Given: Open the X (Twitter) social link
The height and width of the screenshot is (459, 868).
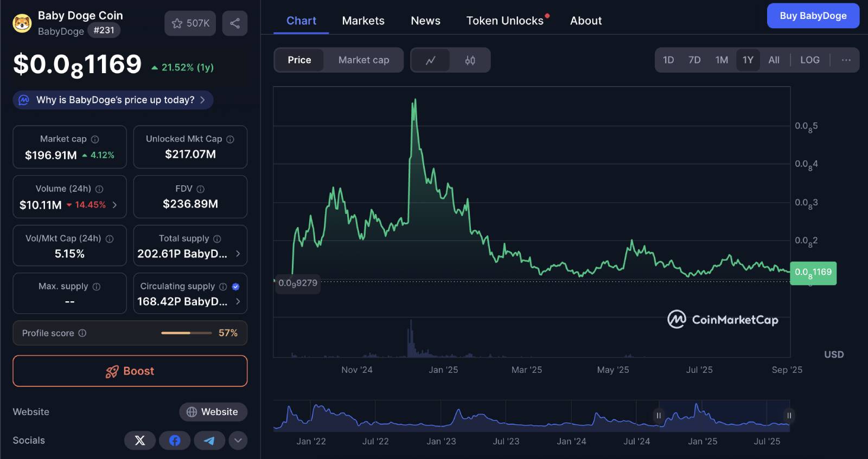Looking at the screenshot, I should click(140, 441).
